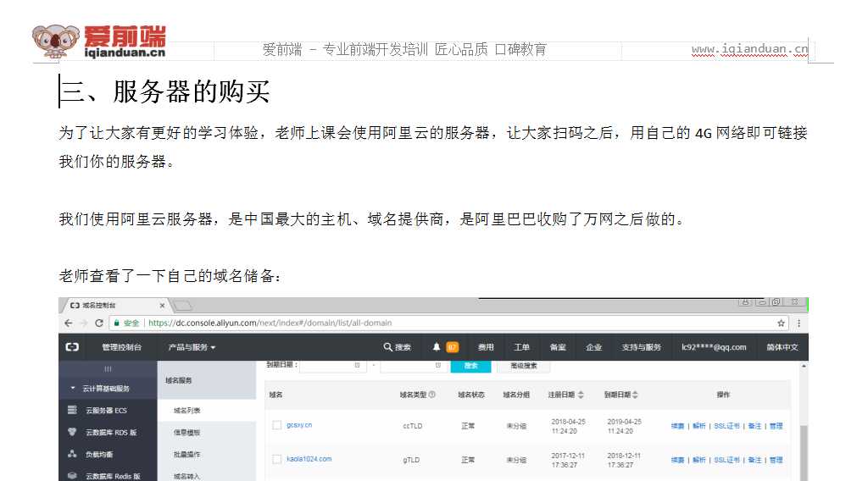Open calendar icon in first expiry date field

click(x=357, y=366)
